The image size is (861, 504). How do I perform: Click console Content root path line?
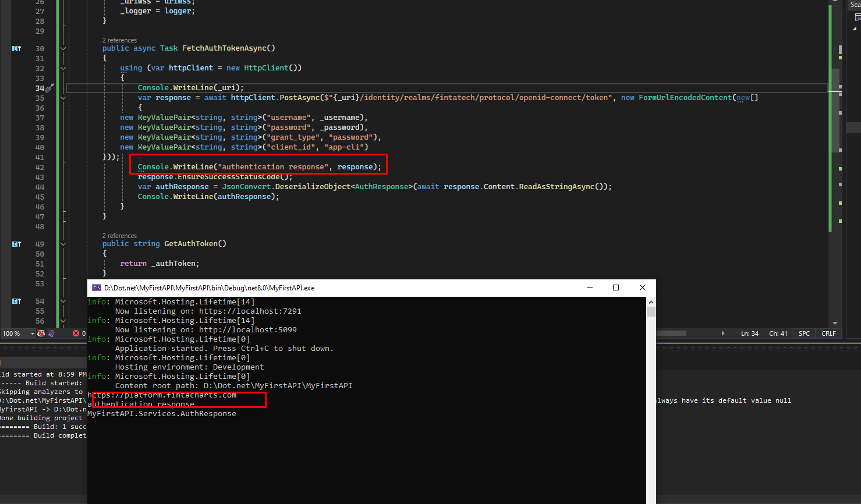(x=233, y=386)
